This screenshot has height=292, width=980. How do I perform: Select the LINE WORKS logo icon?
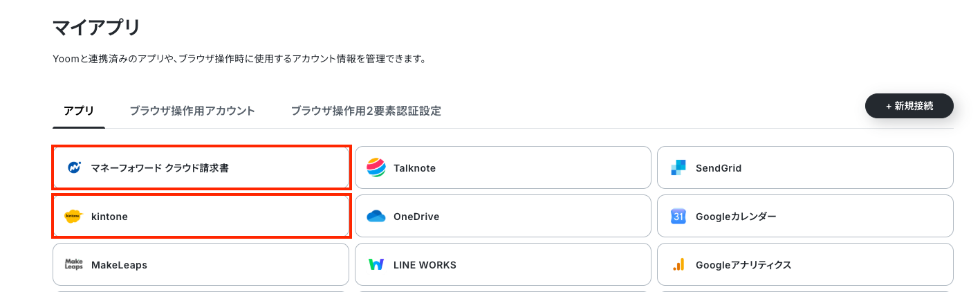pyautogui.click(x=376, y=264)
